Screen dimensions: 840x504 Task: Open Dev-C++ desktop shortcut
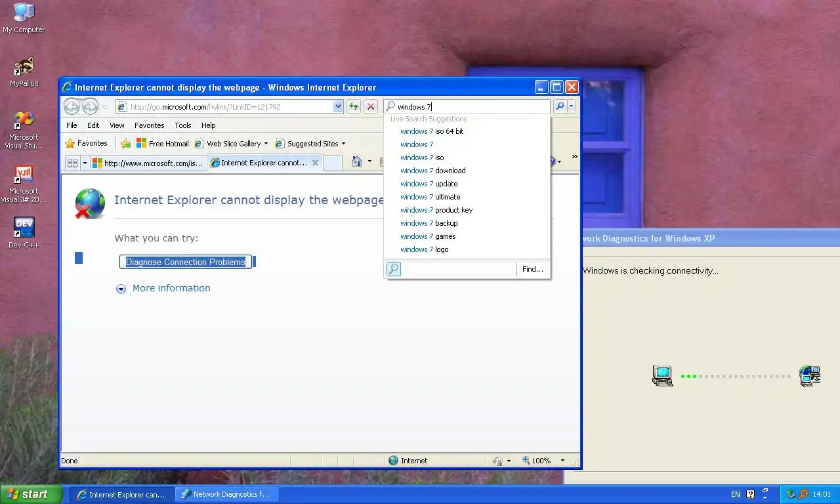(24, 233)
